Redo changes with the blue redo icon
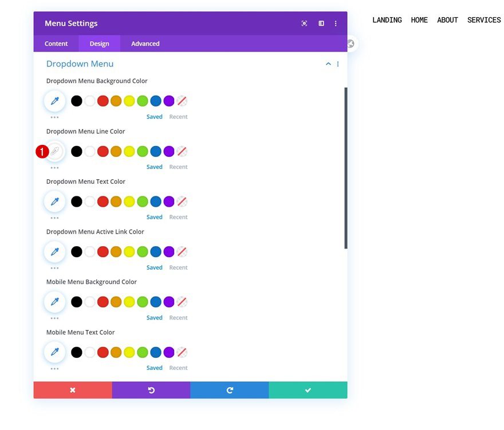The image size is (504, 430). pos(229,390)
